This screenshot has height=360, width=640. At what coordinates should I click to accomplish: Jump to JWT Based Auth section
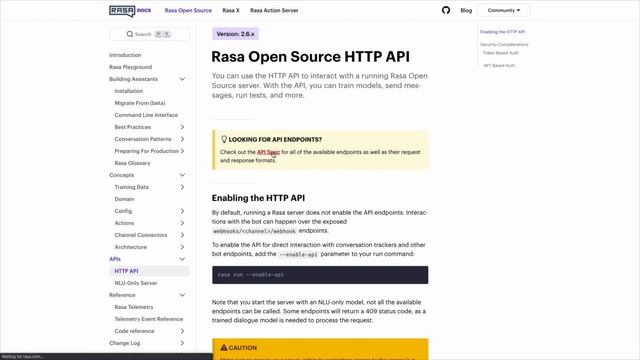point(499,66)
